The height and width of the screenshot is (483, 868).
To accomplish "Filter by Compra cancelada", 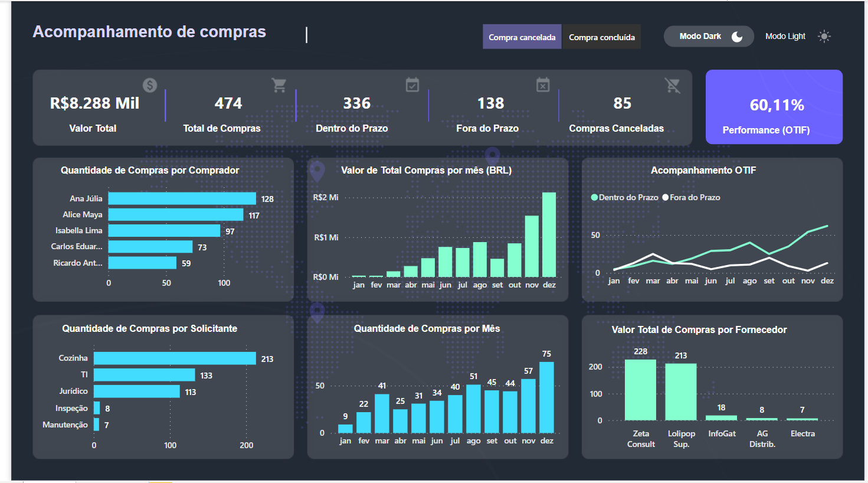I will [522, 37].
